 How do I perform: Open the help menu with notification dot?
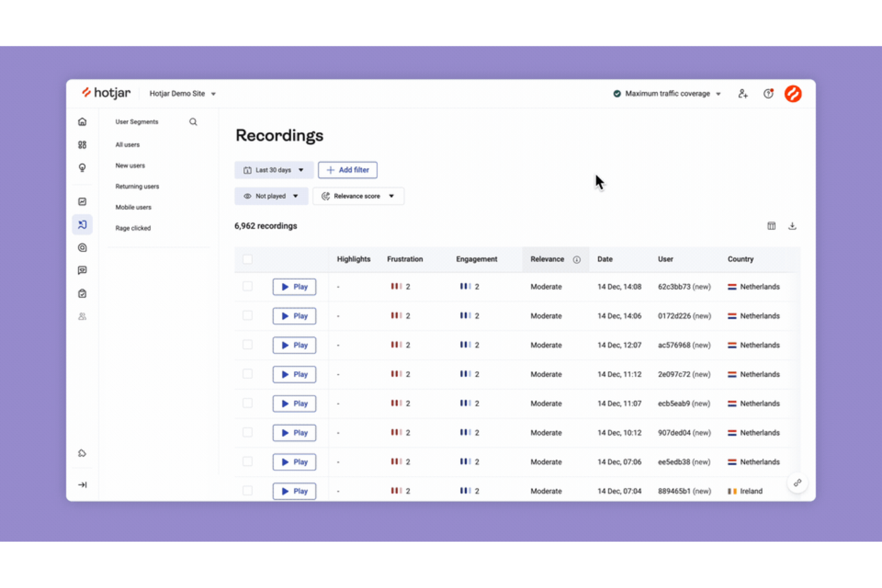pyautogui.click(x=768, y=94)
